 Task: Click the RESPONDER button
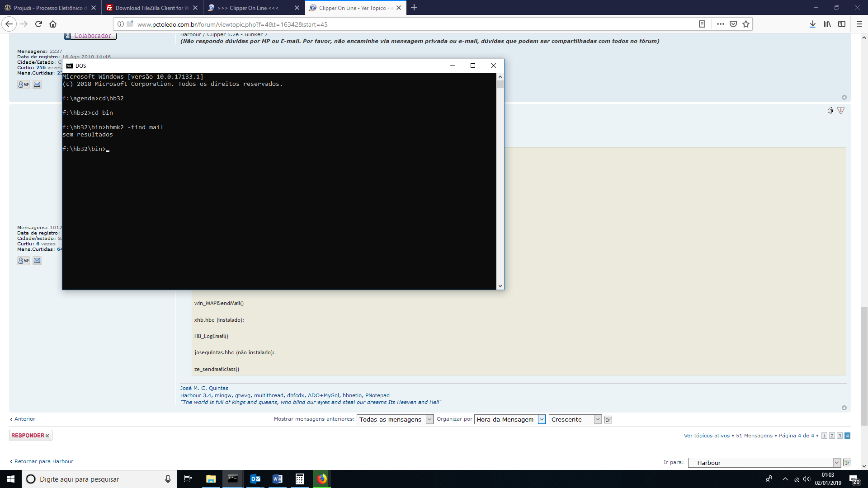coord(30,436)
